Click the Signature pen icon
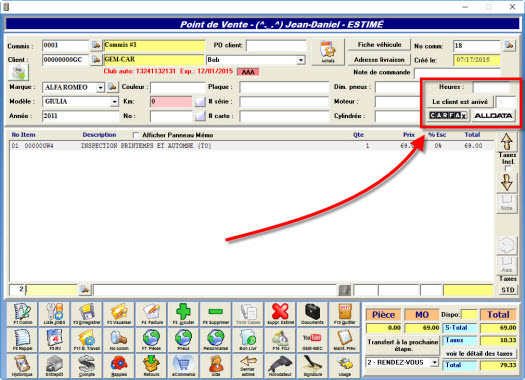Screen dimensions: 525x380 click(x=312, y=366)
